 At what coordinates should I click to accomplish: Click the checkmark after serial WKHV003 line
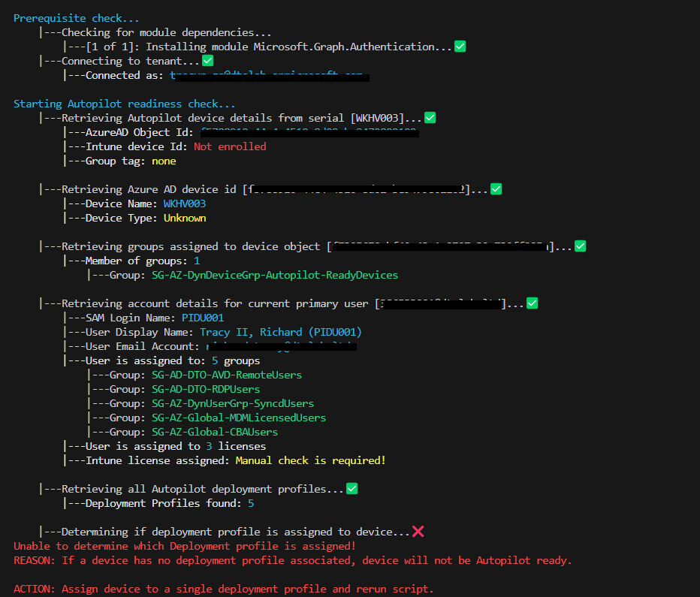click(x=430, y=118)
